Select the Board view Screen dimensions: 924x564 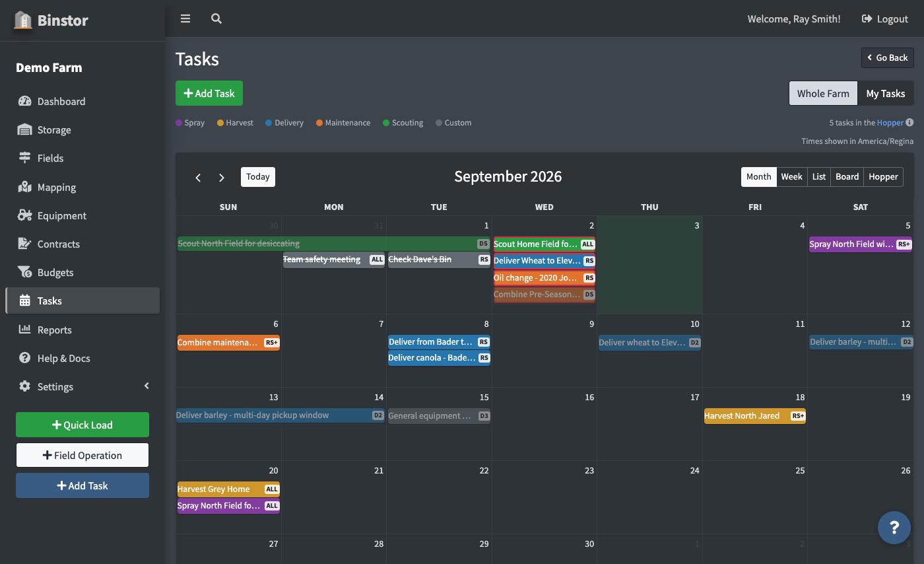[847, 176]
